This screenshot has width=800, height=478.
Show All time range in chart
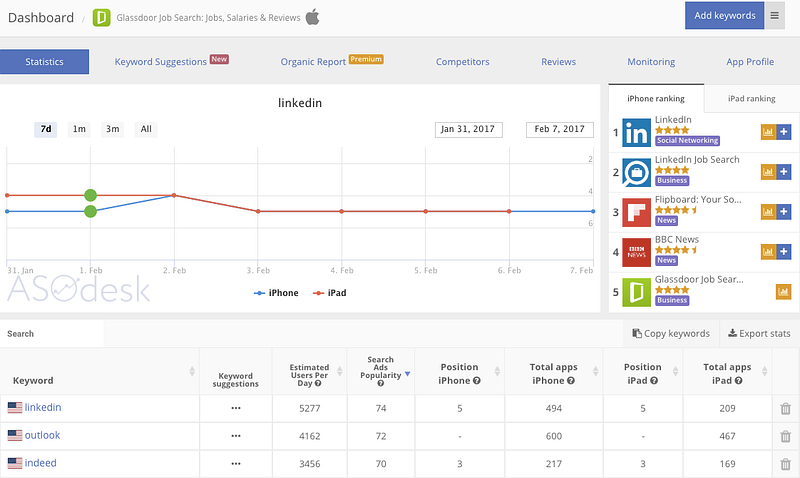coord(146,129)
